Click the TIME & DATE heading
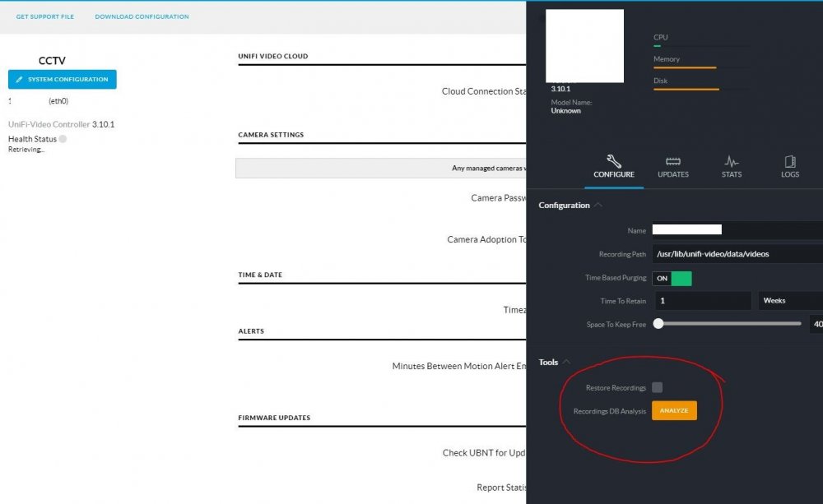The height and width of the screenshot is (504, 823). (x=260, y=275)
